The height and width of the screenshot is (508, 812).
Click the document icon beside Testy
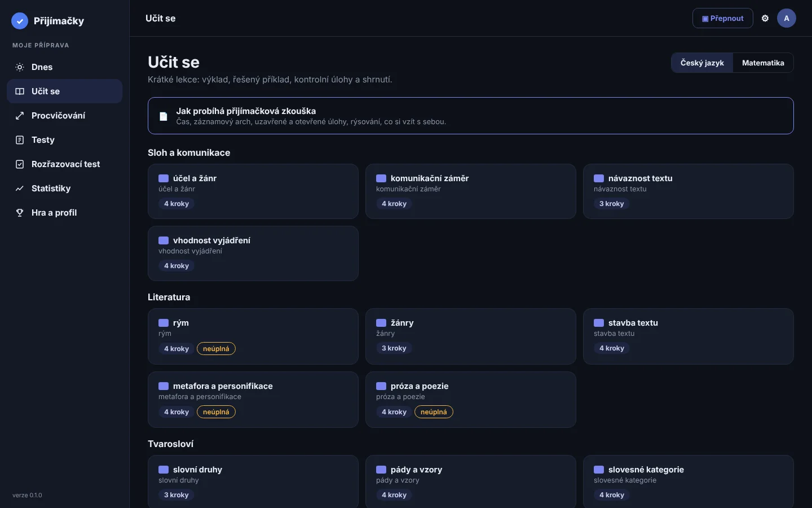20,140
